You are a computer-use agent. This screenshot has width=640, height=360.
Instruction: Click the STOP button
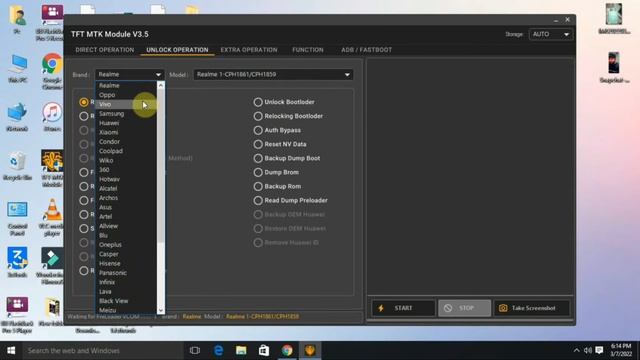(x=464, y=308)
